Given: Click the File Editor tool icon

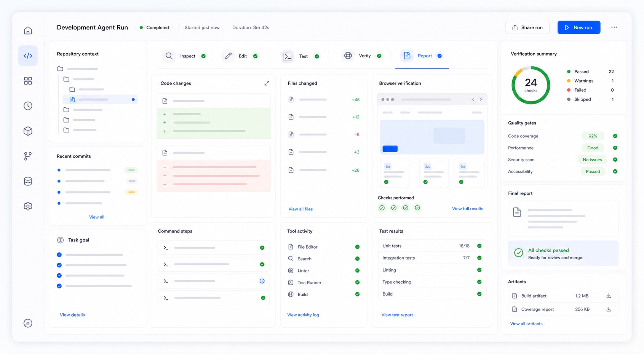Looking at the screenshot, I should pyautogui.click(x=291, y=247).
